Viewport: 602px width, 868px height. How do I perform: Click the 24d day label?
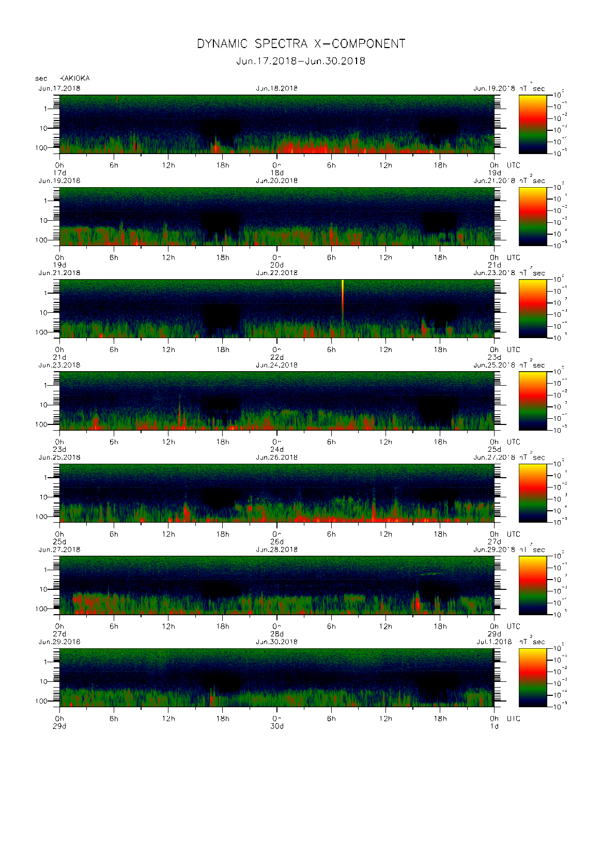point(277,449)
